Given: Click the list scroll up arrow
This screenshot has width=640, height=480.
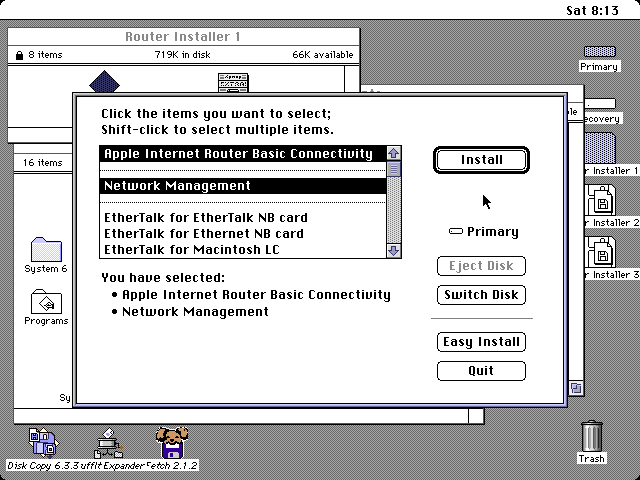Looking at the screenshot, I should (393, 153).
